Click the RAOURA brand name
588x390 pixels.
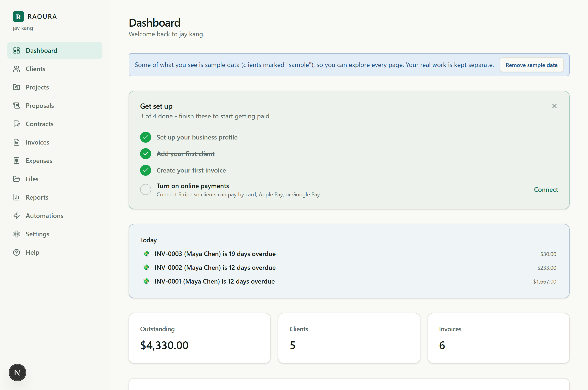coord(42,17)
